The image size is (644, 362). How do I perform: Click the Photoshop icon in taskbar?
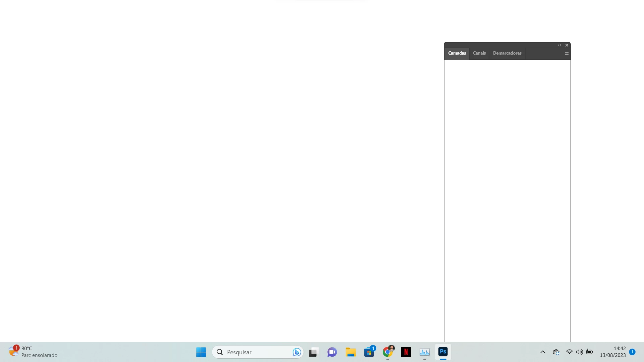click(443, 352)
